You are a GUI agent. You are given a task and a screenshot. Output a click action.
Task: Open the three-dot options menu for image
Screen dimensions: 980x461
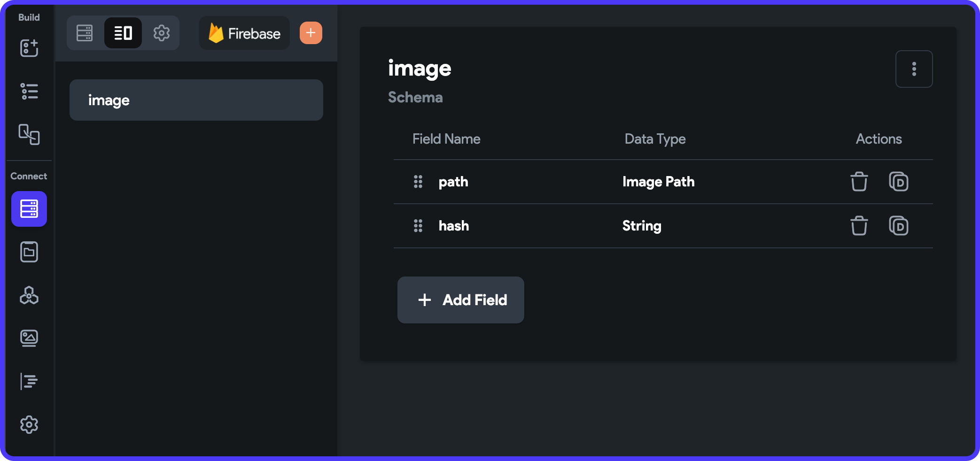pyautogui.click(x=914, y=69)
